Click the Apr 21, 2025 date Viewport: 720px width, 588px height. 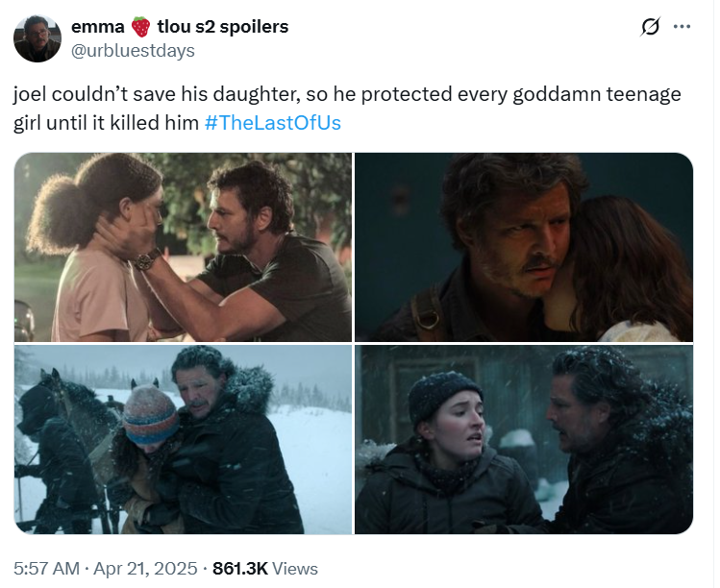pyautogui.click(x=143, y=569)
